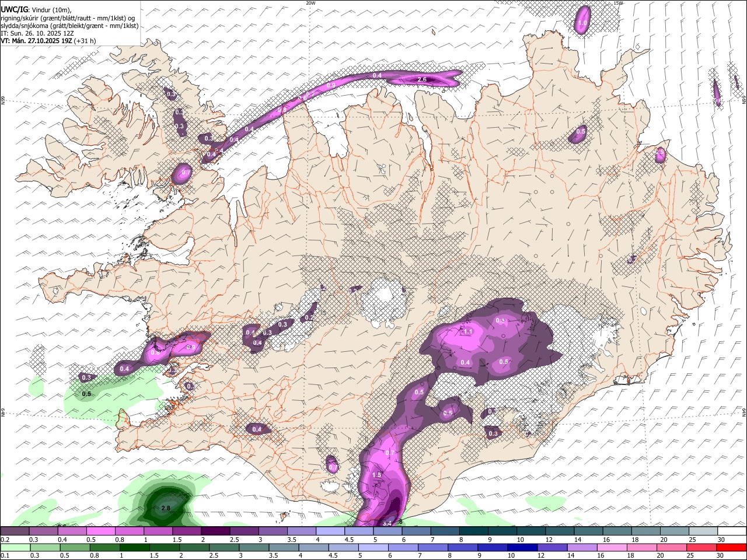Click the 2.8 rain value in the green cell

click(x=165, y=508)
